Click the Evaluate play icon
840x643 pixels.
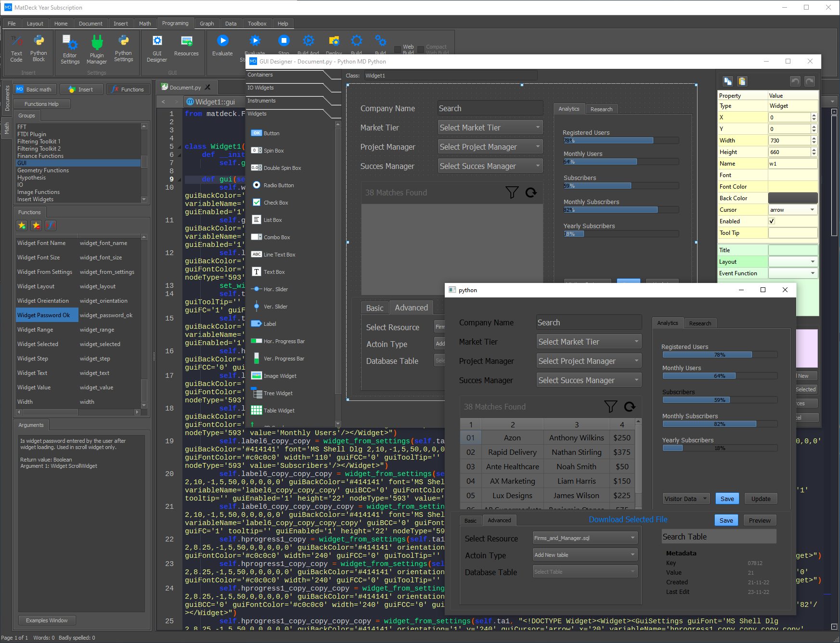click(222, 40)
